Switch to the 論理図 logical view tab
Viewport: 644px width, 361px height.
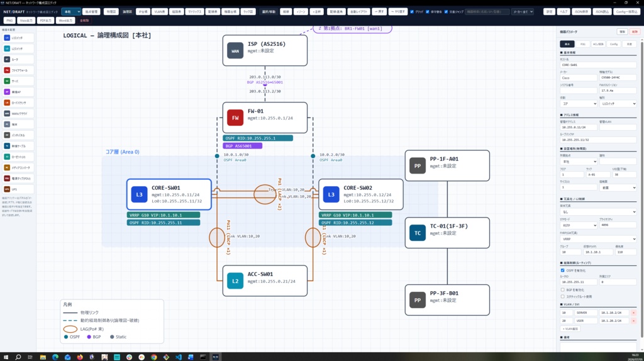[x=127, y=11]
